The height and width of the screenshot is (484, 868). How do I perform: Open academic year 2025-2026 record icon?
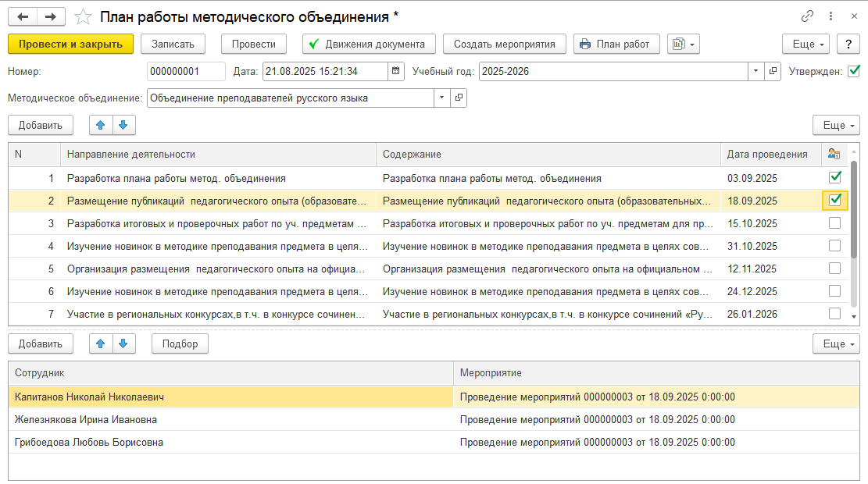[773, 71]
